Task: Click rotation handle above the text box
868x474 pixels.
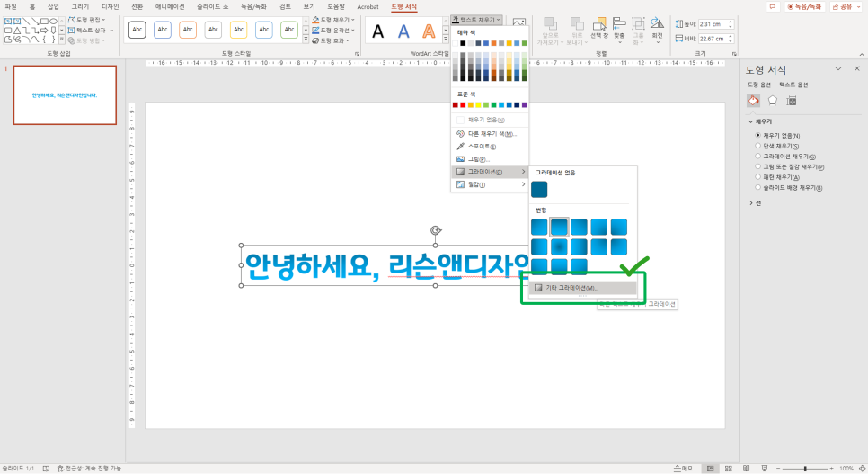Action: [436, 230]
